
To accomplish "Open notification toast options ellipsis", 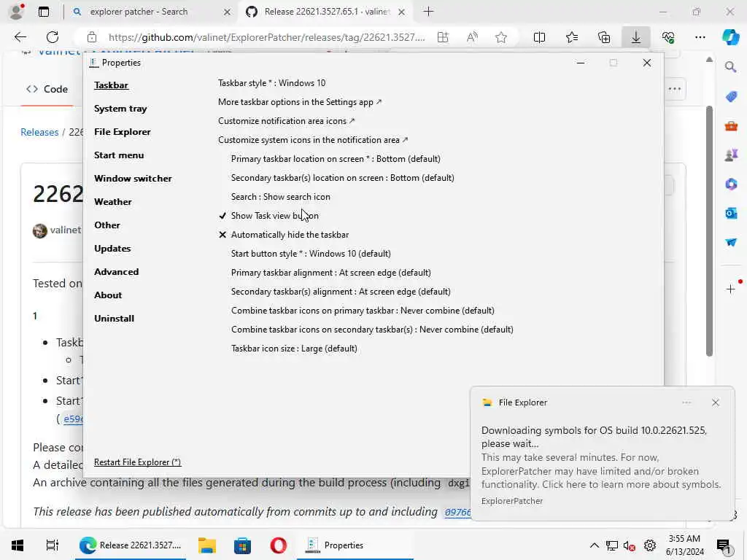I will coord(686,402).
